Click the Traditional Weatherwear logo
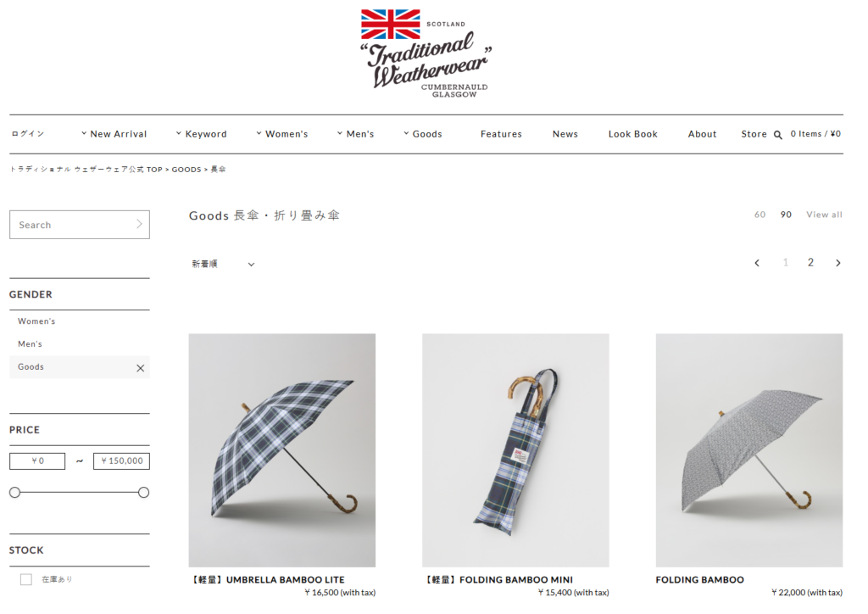This screenshot has height=614, width=868. pyautogui.click(x=426, y=53)
